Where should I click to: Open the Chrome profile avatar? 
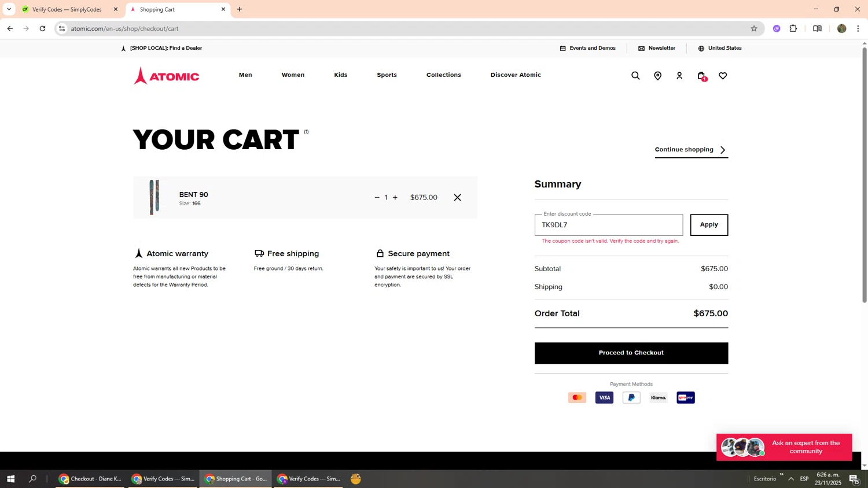tap(841, 28)
